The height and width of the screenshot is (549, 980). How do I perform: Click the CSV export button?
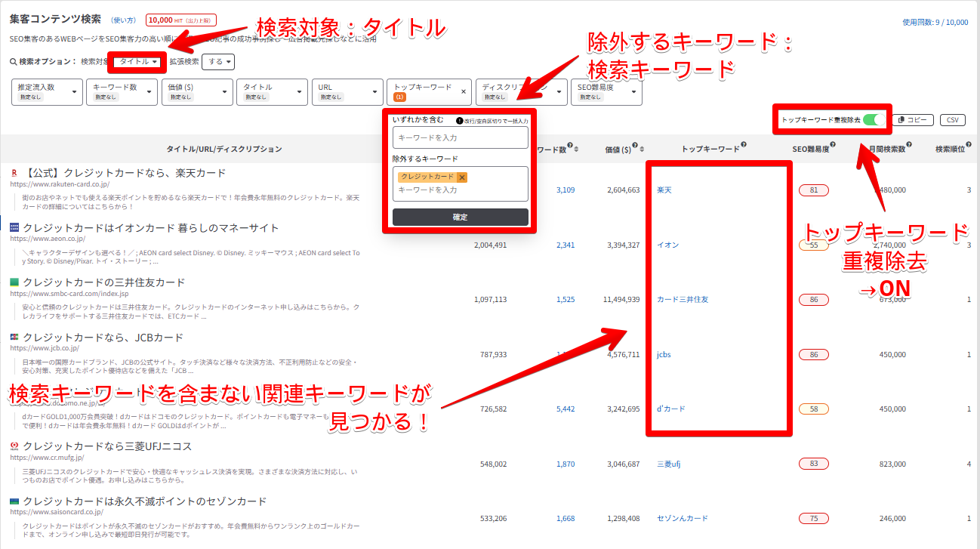(x=952, y=120)
